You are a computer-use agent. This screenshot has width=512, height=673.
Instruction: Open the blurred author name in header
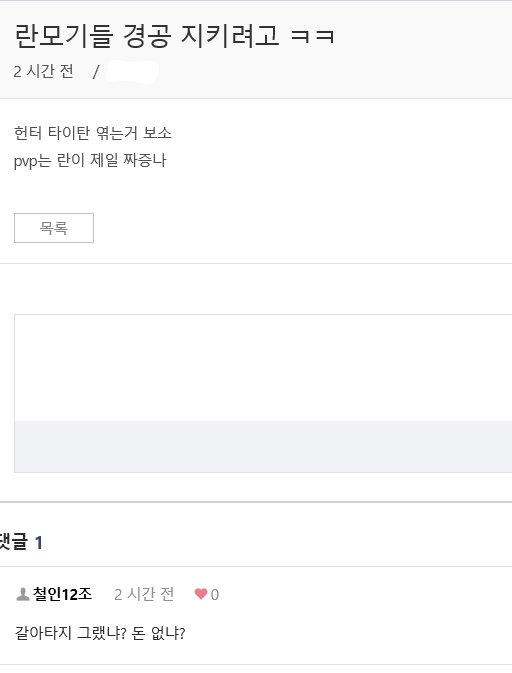[x=132, y=72]
